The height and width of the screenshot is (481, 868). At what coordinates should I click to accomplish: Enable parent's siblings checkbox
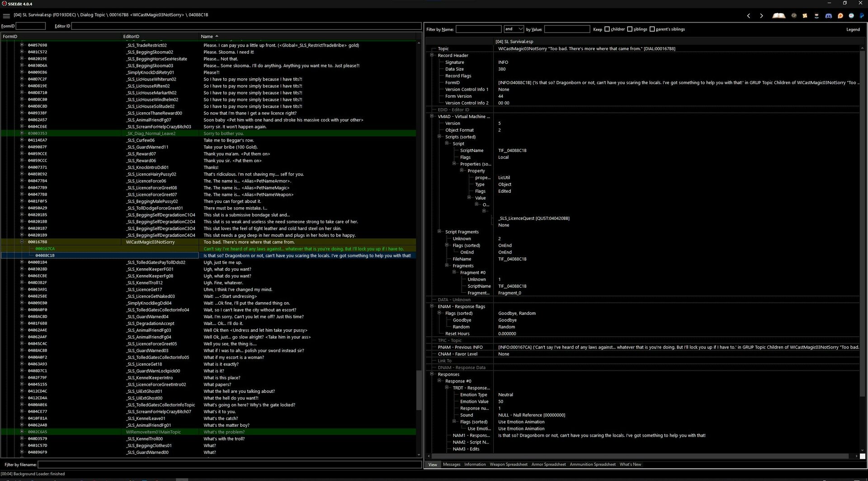coord(652,29)
